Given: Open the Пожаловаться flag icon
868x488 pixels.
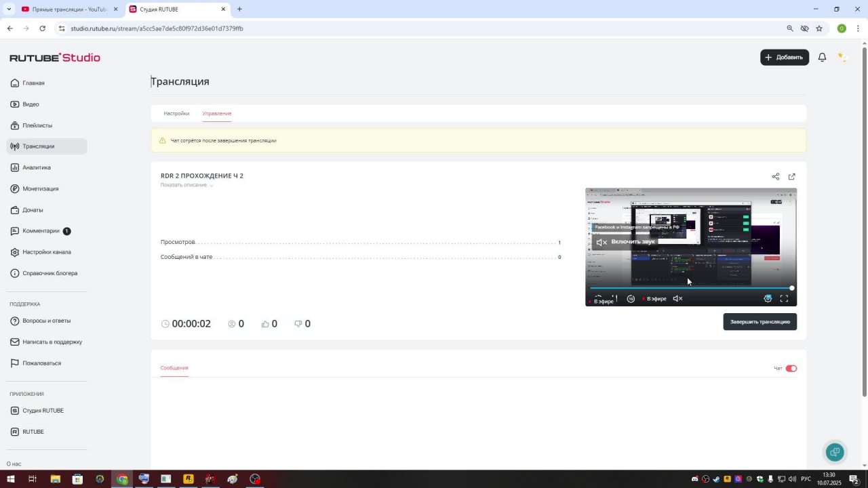Looking at the screenshot, I should [x=15, y=363].
